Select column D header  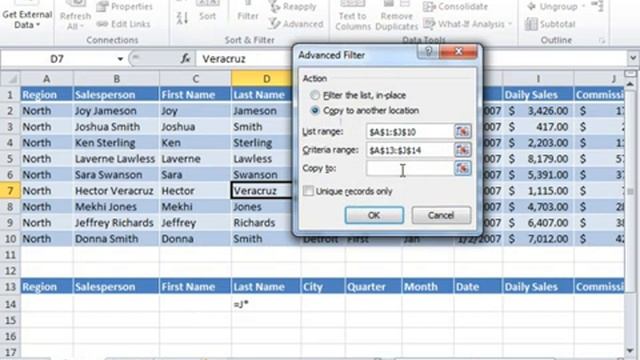266,78
